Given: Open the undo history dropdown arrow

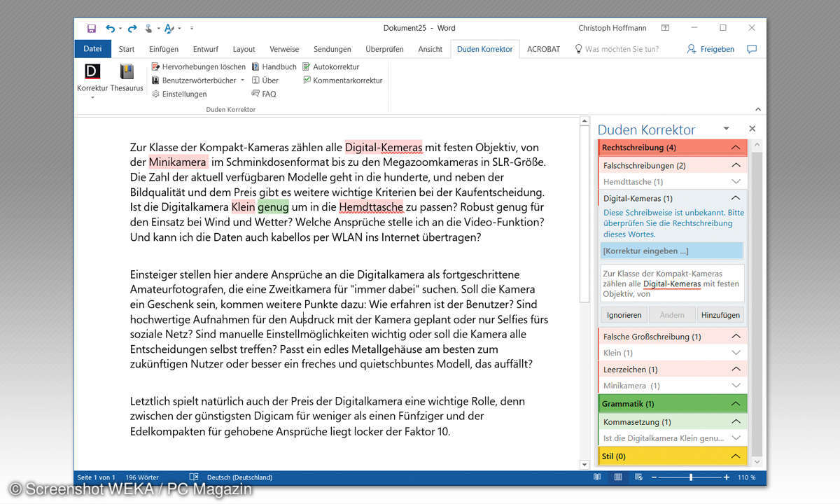Looking at the screenshot, I should [x=120, y=29].
